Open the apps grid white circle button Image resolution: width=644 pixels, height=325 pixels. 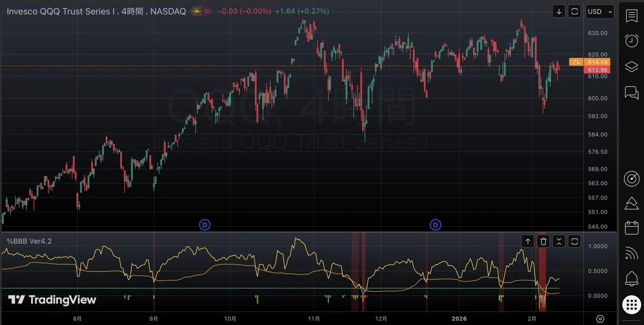(631, 305)
